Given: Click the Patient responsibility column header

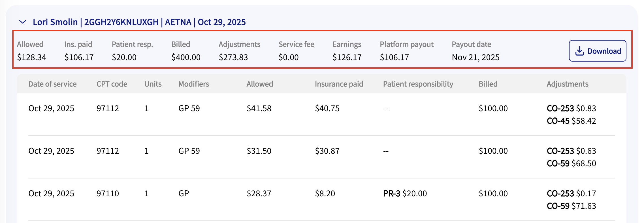Looking at the screenshot, I should (418, 84).
